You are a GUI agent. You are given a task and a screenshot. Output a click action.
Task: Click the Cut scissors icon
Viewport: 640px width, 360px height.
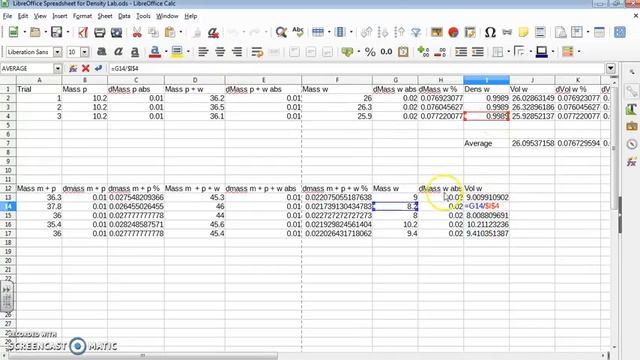pos(137,32)
